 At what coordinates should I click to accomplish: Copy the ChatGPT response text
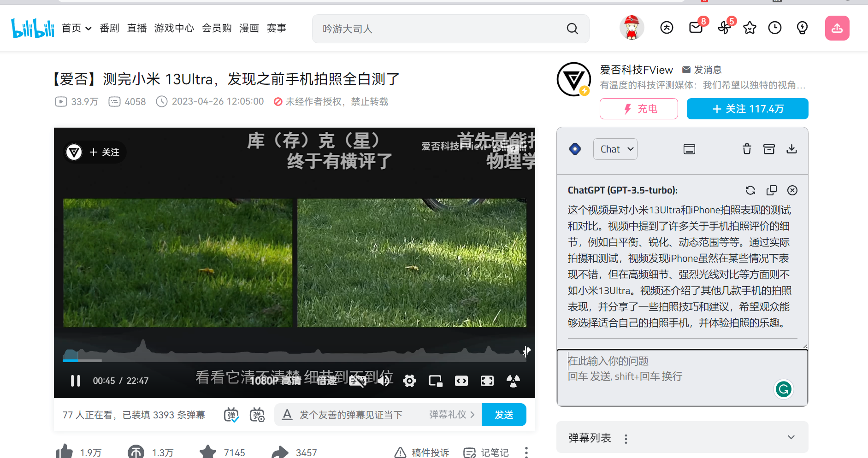(x=771, y=190)
